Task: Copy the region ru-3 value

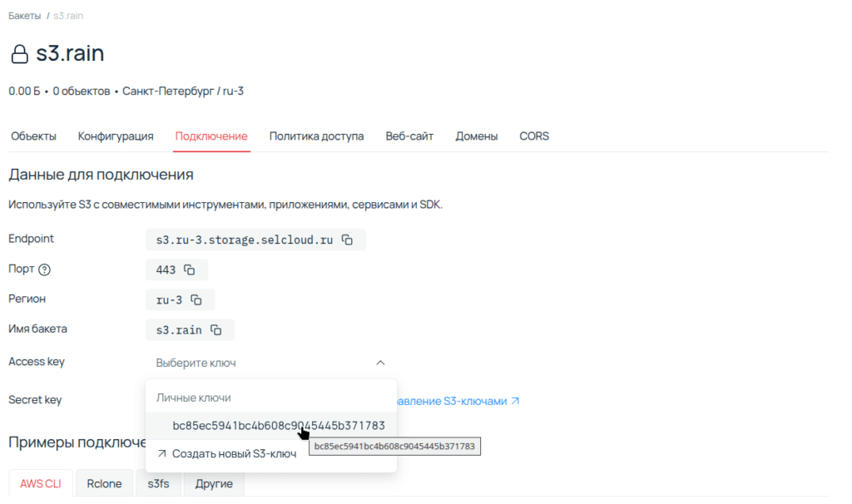Action: [196, 299]
